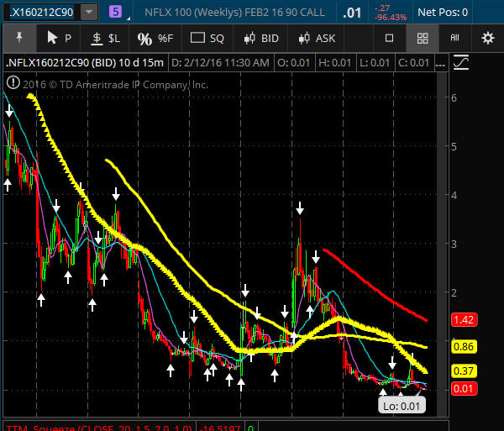
Task: Open the chart scale icon at top right
Action: [x=459, y=63]
